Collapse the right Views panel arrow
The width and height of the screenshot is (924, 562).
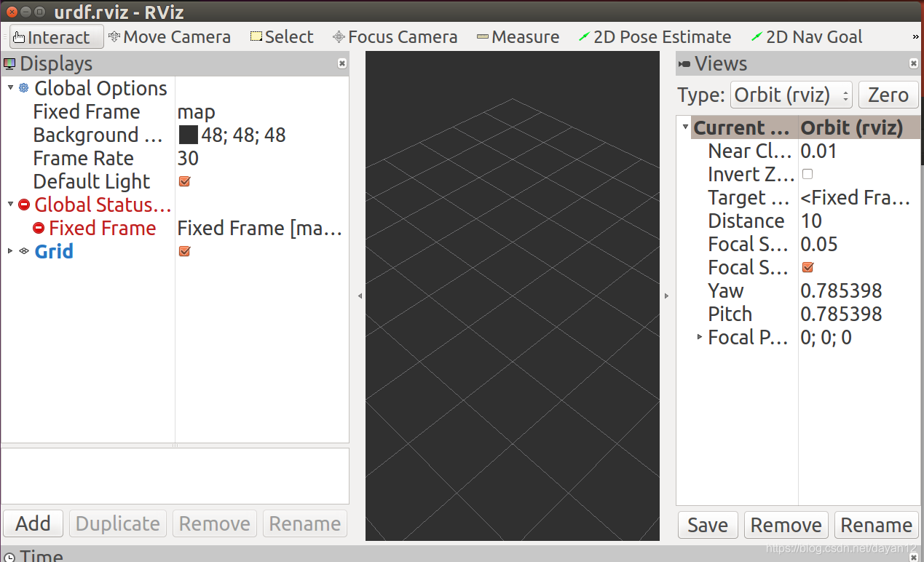click(666, 296)
